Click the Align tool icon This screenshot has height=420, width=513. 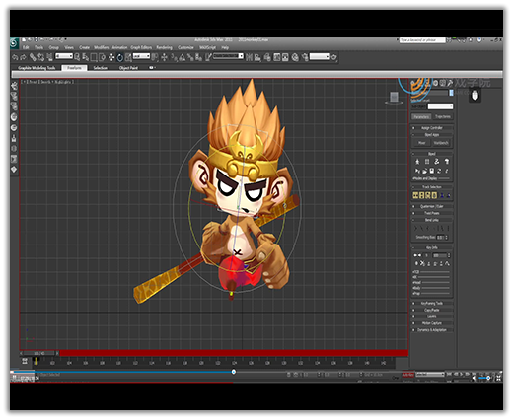pyautogui.click(x=257, y=57)
